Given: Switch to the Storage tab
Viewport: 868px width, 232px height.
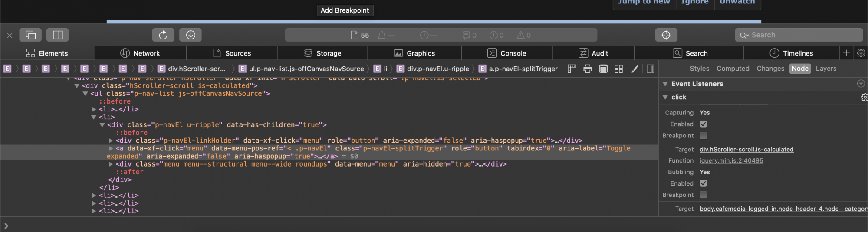Looking at the screenshot, I should click(322, 53).
